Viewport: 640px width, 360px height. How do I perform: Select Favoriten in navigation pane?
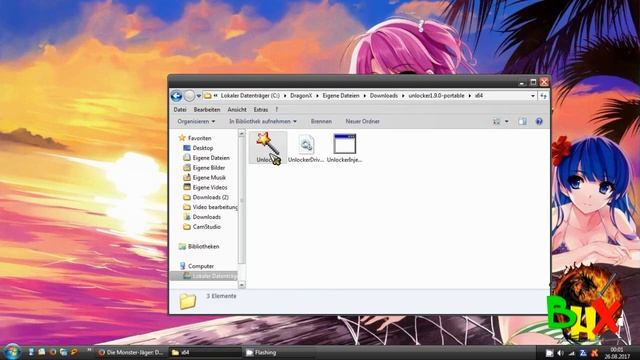tap(195, 138)
